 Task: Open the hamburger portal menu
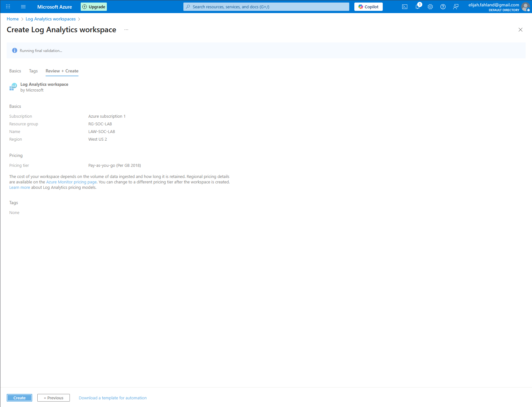[x=23, y=7]
